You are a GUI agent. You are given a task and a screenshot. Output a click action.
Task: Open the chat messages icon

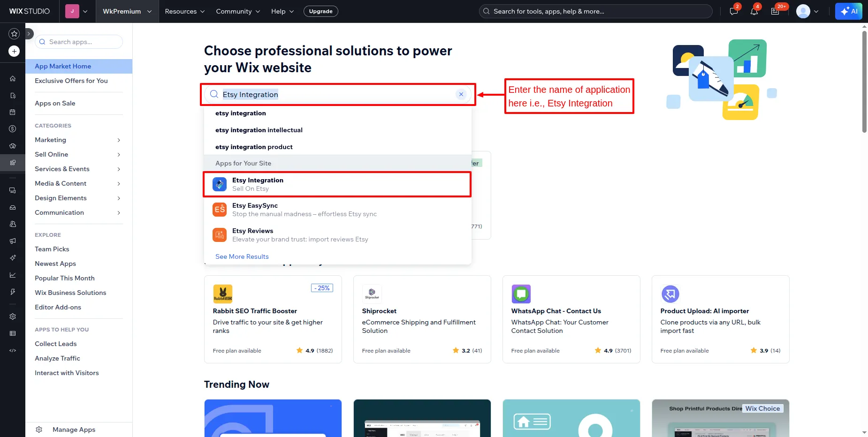734,11
